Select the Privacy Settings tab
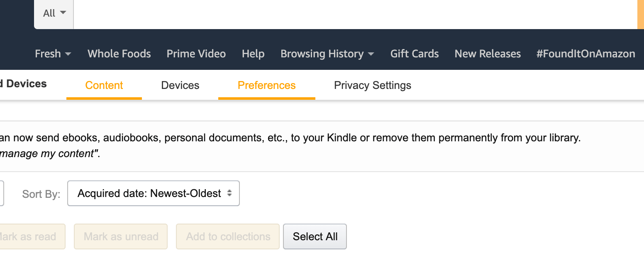Image resolution: width=644 pixels, height=266 pixels. pyautogui.click(x=373, y=86)
